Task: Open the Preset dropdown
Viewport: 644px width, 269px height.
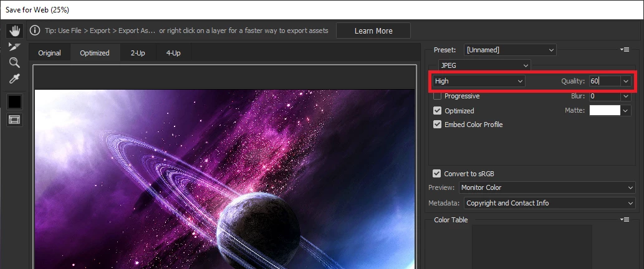Action: 510,50
